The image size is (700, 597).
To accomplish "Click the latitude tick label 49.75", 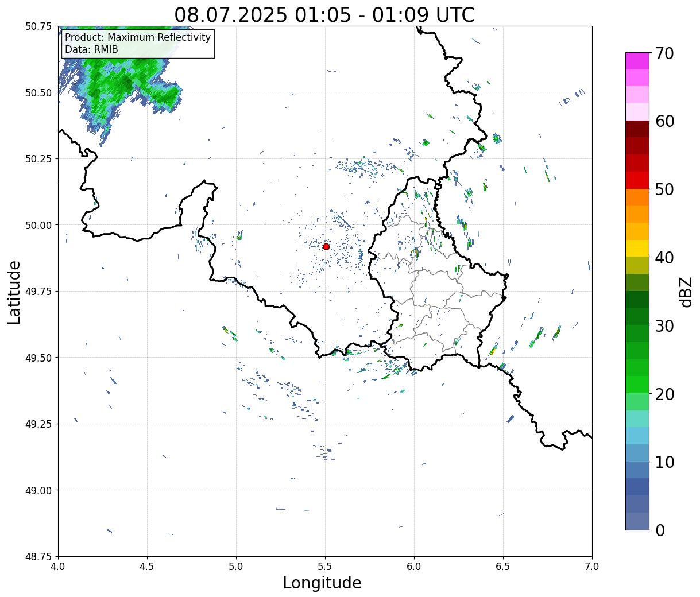I will pyautogui.click(x=38, y=292).
